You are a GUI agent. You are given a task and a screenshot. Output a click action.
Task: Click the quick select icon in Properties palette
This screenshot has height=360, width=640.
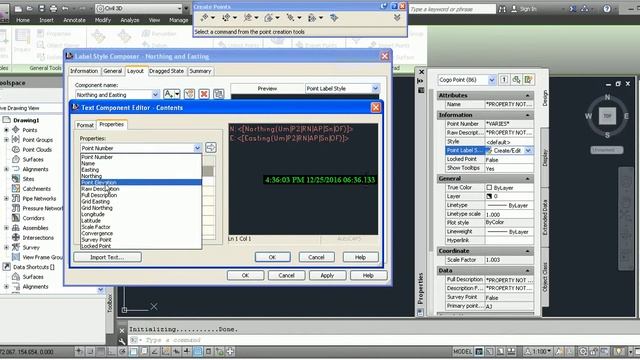(529, 80)
